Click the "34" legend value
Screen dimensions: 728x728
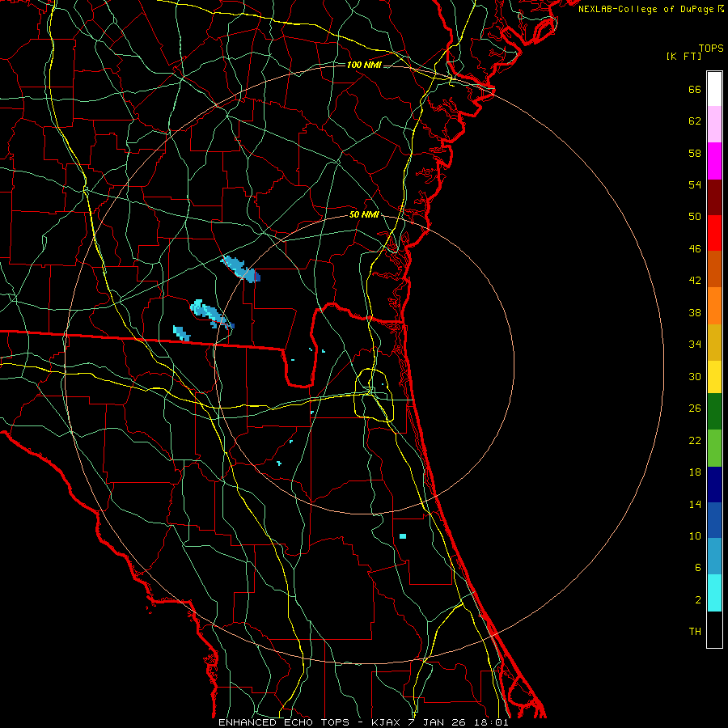coord(695,345)
